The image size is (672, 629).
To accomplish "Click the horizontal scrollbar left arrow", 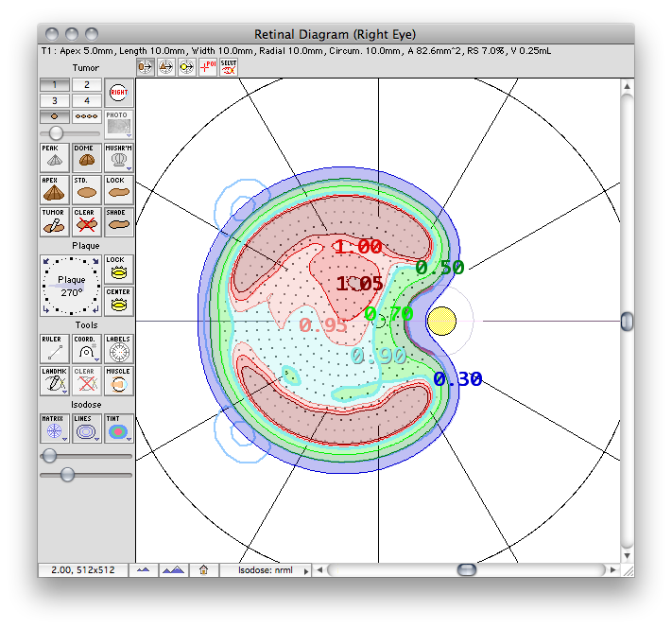I will [x=319, y=569].
